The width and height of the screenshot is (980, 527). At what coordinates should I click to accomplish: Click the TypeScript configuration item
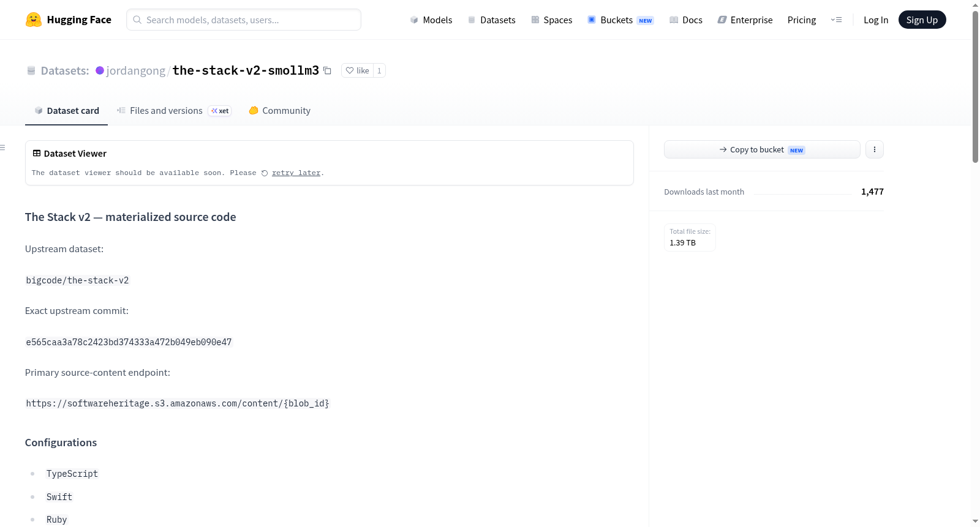(72, 474)
